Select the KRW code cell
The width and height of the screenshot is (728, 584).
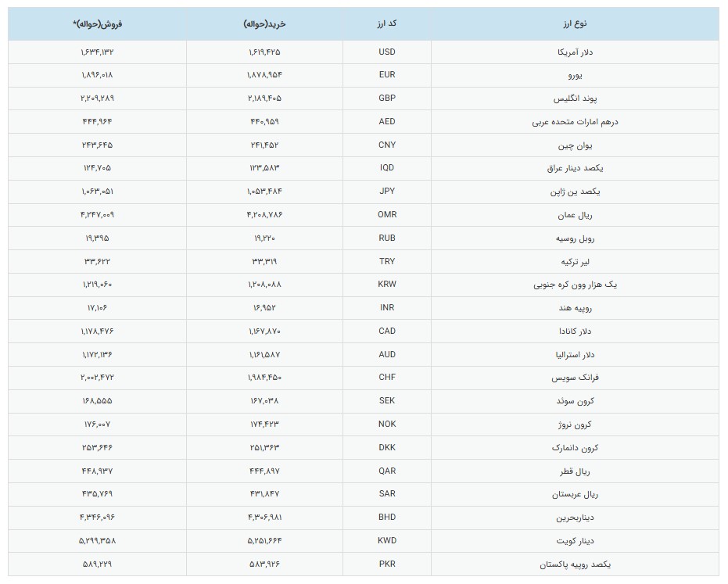(387, 285)
